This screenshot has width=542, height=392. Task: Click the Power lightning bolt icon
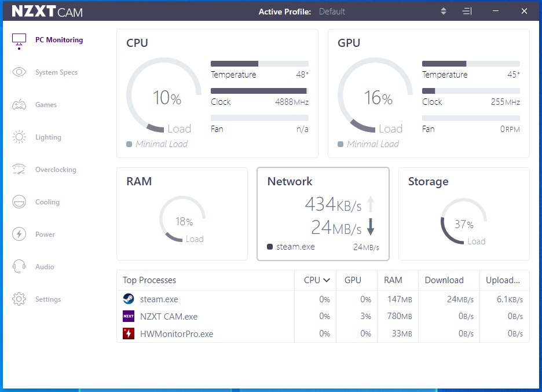[x=19, y=235]
